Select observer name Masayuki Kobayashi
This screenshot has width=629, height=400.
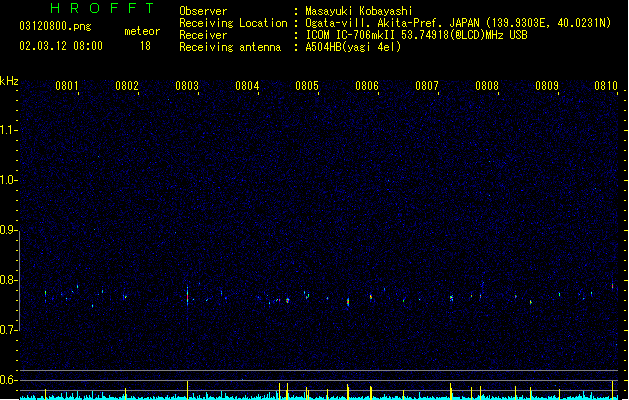pyautogui.click(x=358, y=11)
